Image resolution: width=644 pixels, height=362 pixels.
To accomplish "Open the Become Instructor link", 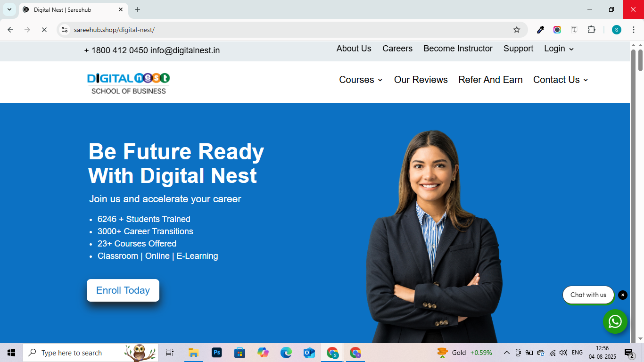I will [x=458, y=49].
